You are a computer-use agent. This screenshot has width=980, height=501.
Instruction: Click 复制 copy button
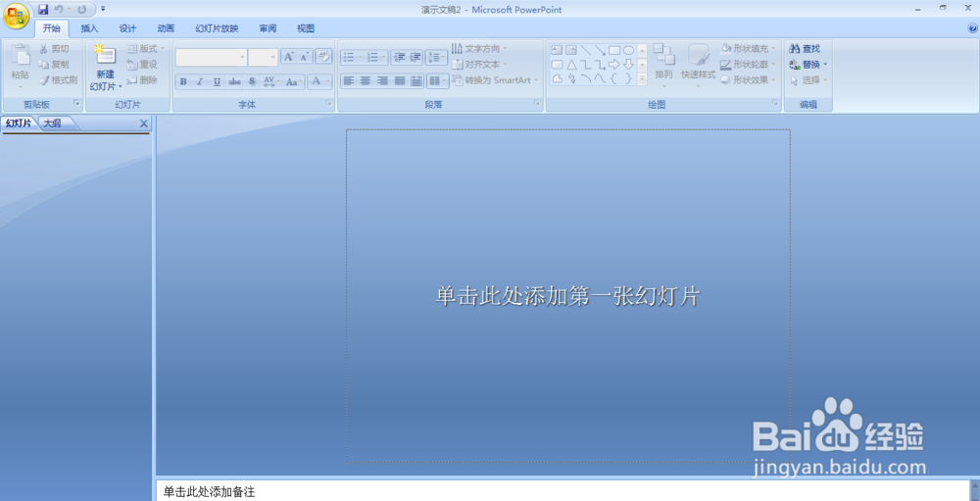(x=54, y=65)
